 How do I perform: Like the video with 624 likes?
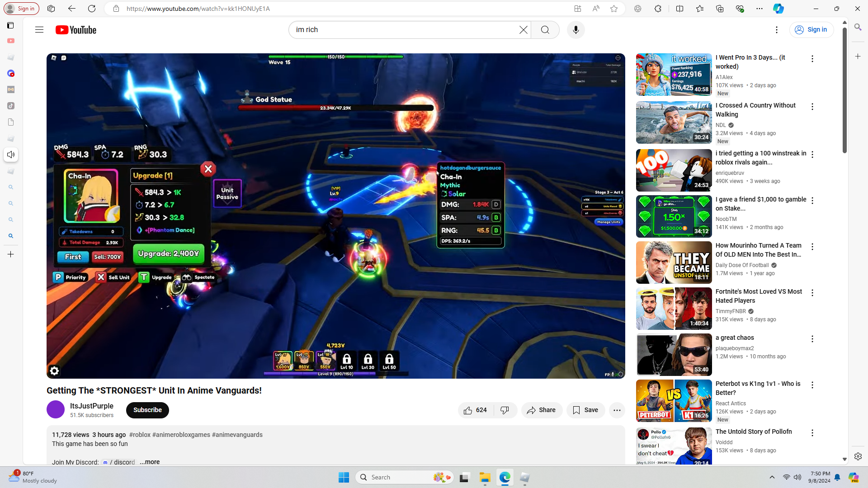click(x=475, y=410)
